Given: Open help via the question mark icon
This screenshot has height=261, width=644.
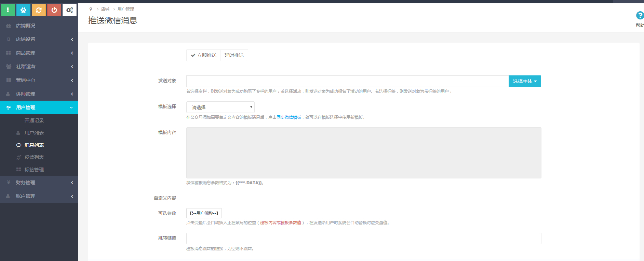Looking at the screenshot, I should (x=639, y=15).
